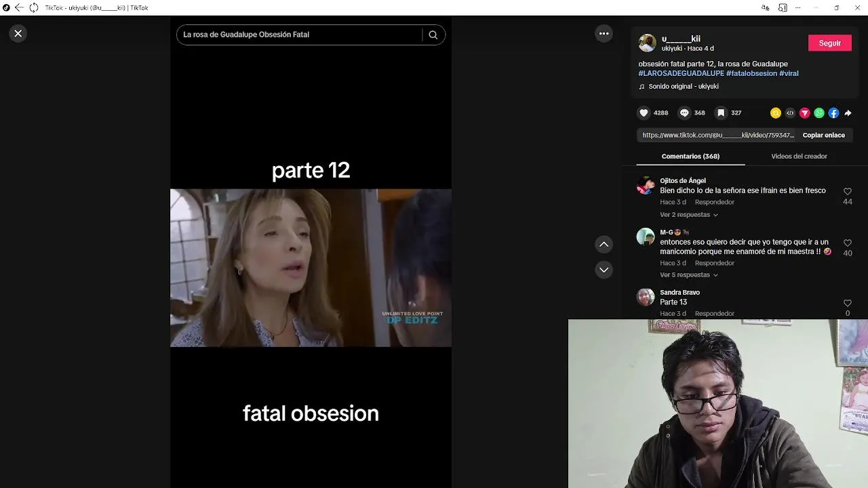Image resolution: width=868 pixels, height=488 pixels.
Task: Open the u_____kii profile avatar
Action: click(x=648, y=43)
